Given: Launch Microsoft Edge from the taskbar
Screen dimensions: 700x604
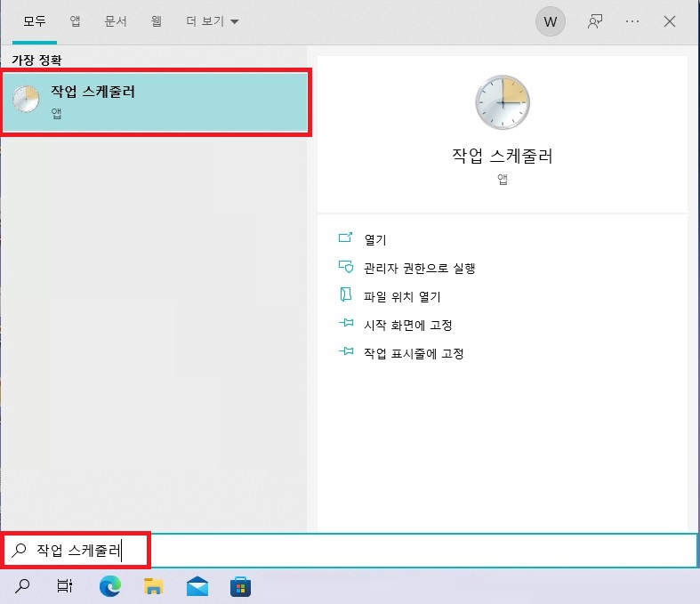Looking at the screenshot, I should click(109, 586).
